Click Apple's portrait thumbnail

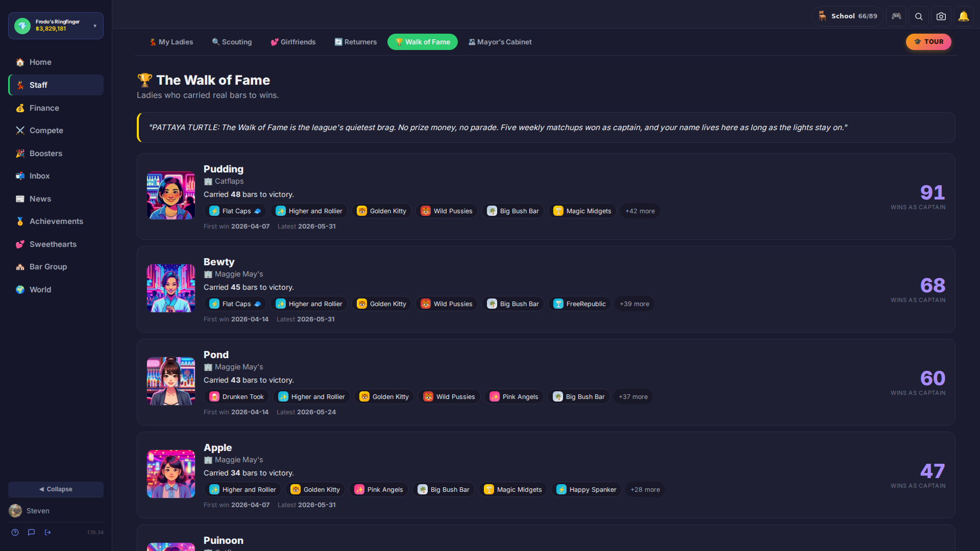171,474
